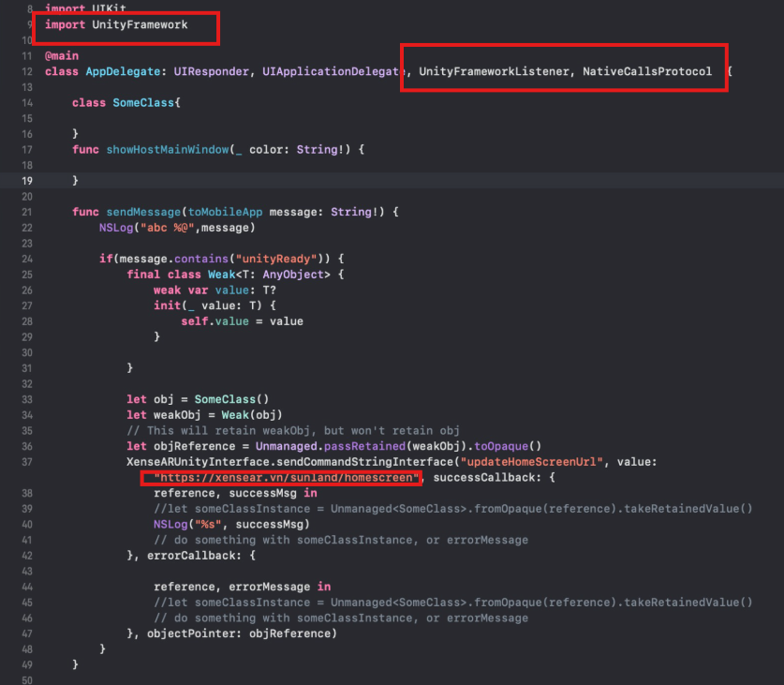Click the xensear.vn homescreen URL string
Screen dimensions: 784x685
(282, 478)
